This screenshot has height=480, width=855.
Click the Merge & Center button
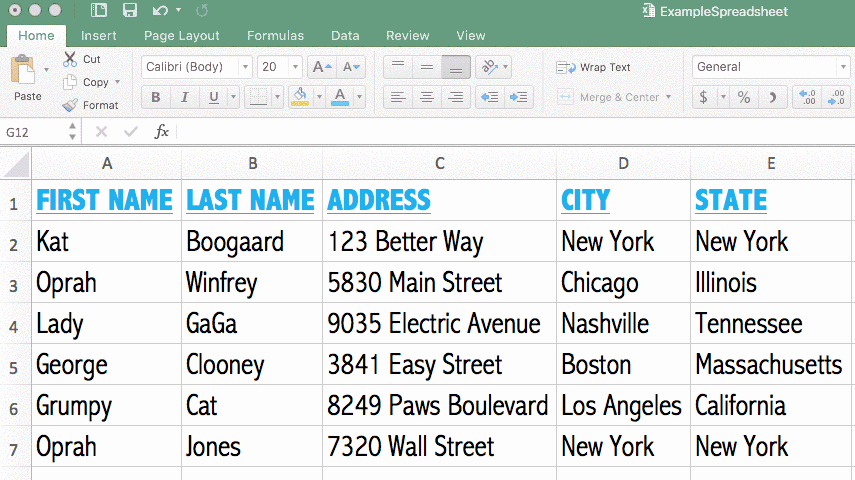pyautogui.click(x=612, y=97)
